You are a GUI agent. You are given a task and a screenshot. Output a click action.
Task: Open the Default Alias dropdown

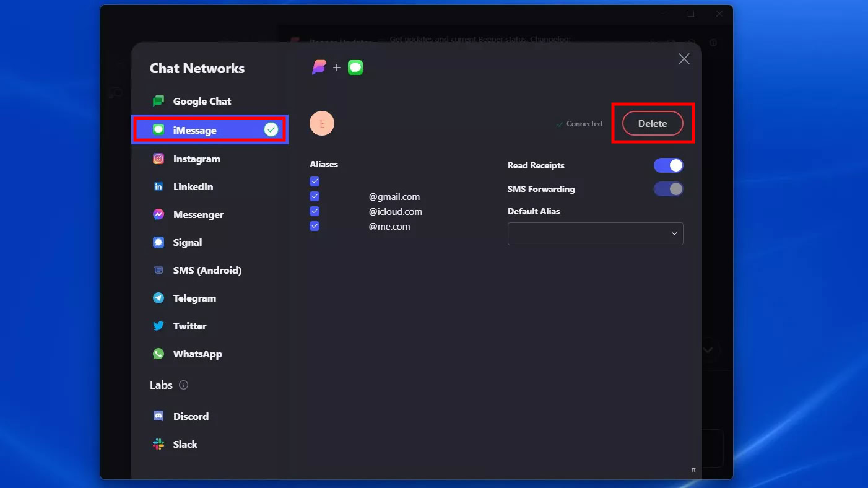[x=596, y=233]
